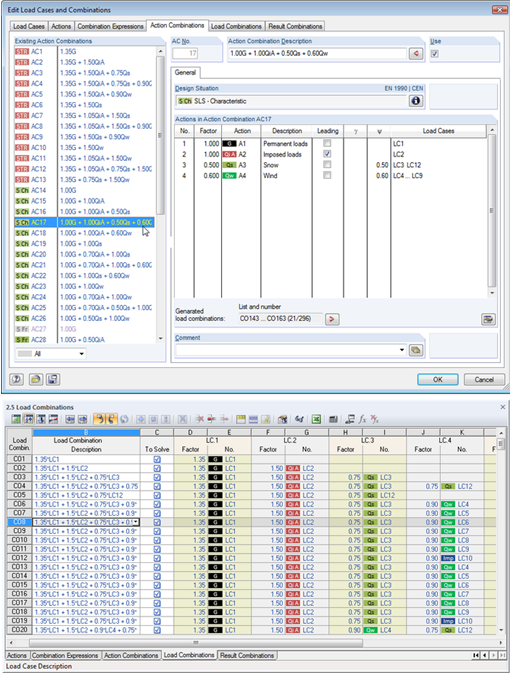Click the note-and-pencil icon in table toolbar

(x=266, y=419)
